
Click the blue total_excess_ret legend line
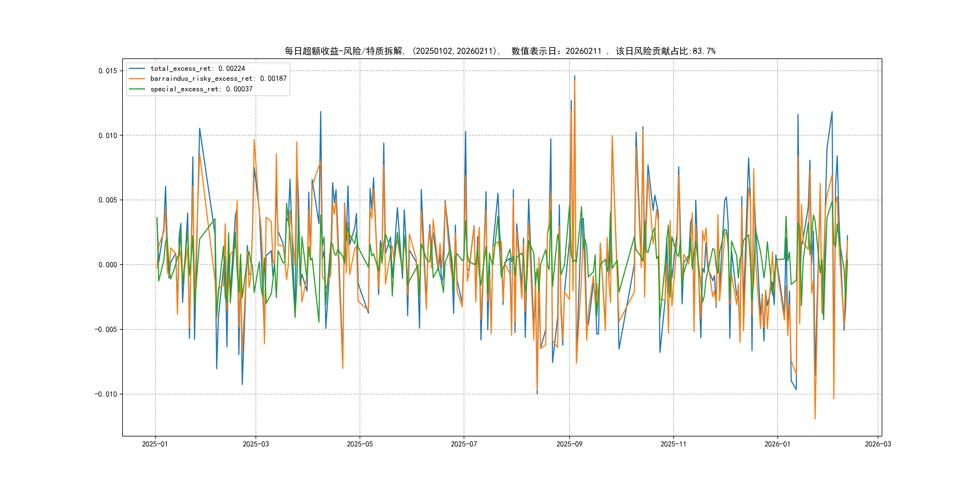click(x=137, y=68)
